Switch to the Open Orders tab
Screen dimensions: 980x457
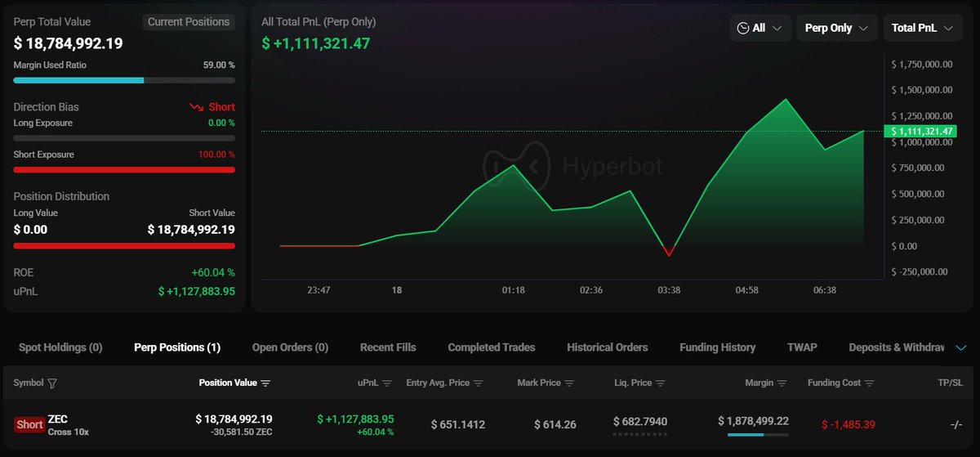coord(290,347)
